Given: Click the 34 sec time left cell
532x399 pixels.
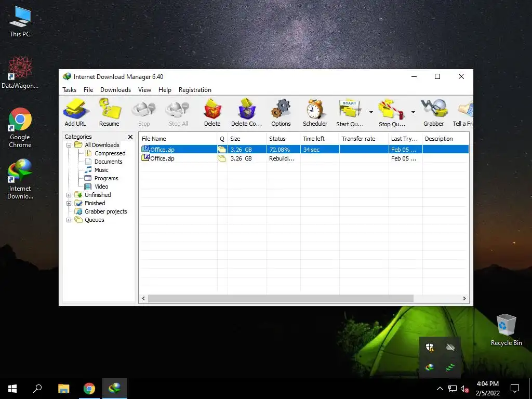Looking at the screenshot, I should [x=320, y=149].
